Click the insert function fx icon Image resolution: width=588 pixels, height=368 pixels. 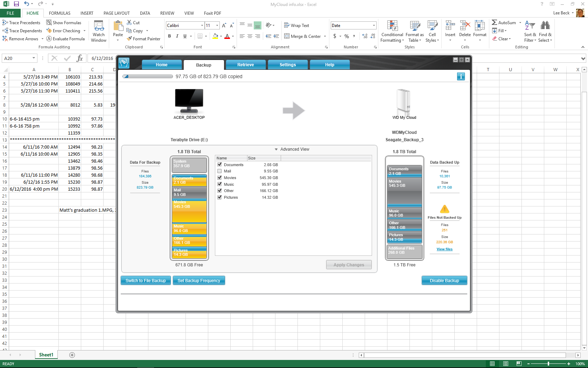click(80, 58)
